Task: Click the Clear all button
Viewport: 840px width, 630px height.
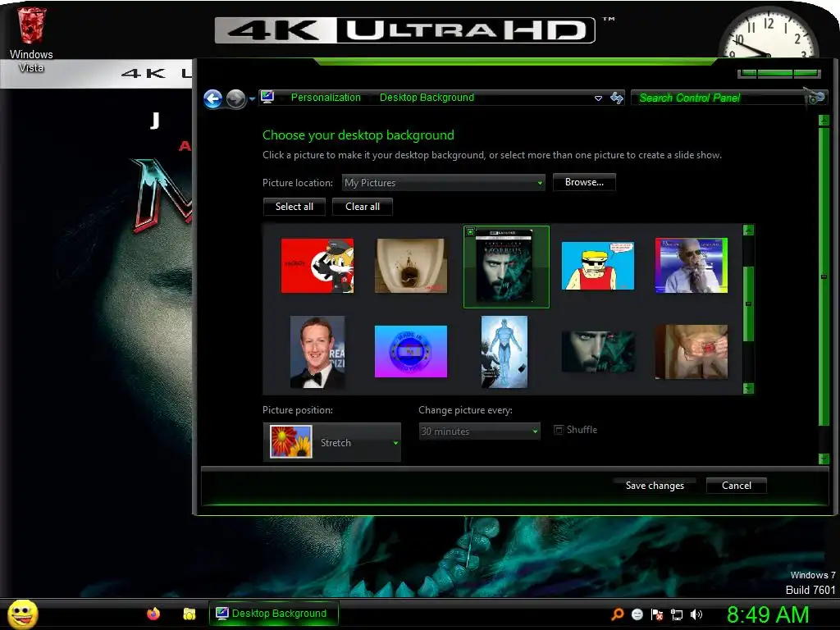Action: 362,207
